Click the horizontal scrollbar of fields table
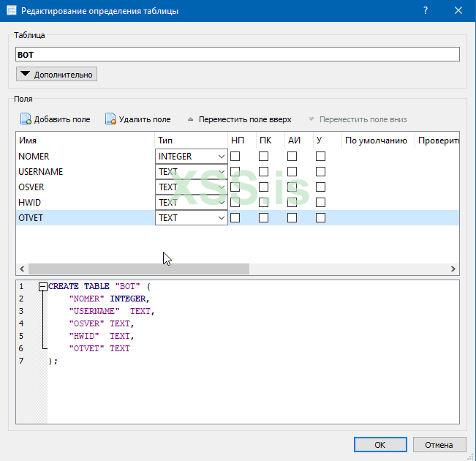The image size is (476, 461). point(139,269)
